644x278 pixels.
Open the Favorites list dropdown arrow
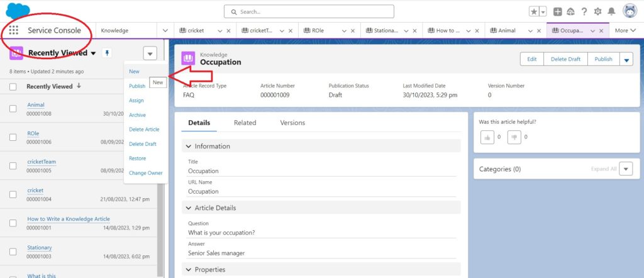click(543, 11)
